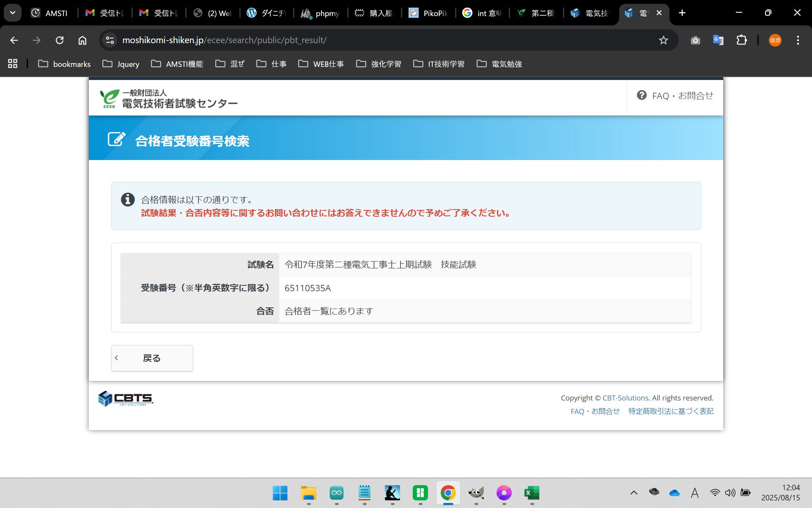Switch to the PikoPik tab

tap(428, 13)
